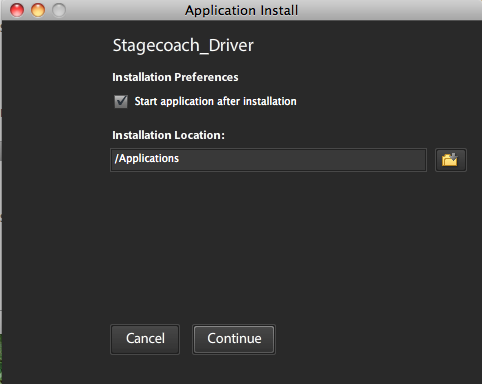
Task: Click the Installation Location path field
Action: (x=268, y=160)
